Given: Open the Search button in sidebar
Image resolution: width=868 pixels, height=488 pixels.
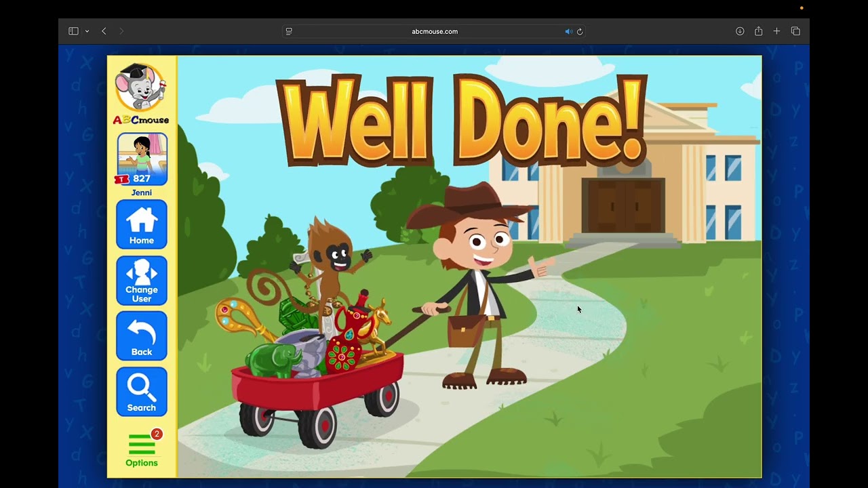Looking at the screenshot, I should 142,392.
